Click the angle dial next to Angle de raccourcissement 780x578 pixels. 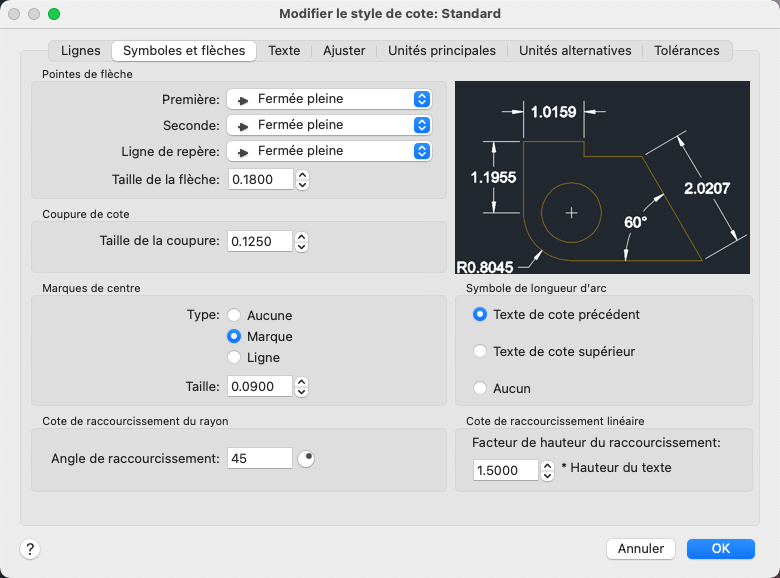(x=307, y=458)
